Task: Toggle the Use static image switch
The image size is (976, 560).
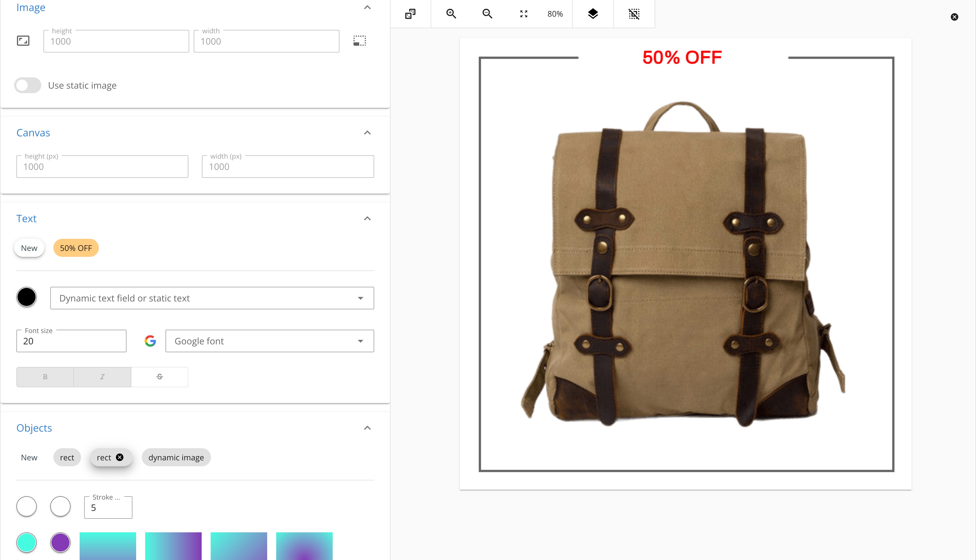Action: point(27,85)
